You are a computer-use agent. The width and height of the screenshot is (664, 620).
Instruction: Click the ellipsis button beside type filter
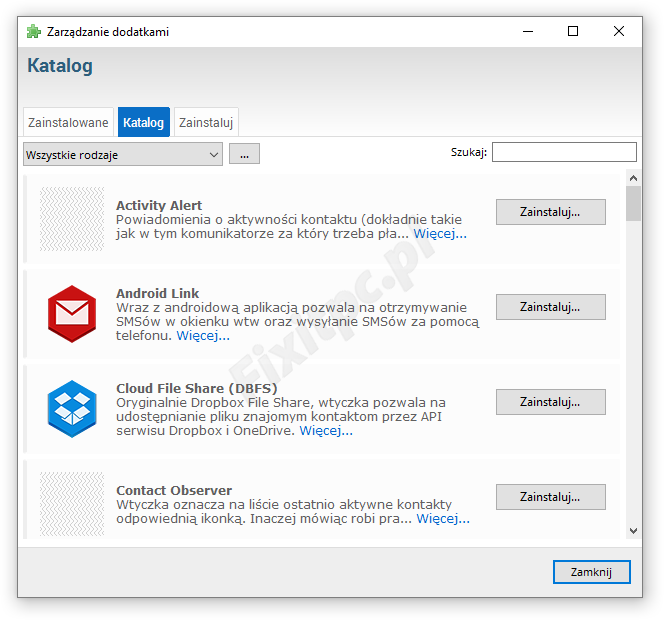click(x=244, y=154)
